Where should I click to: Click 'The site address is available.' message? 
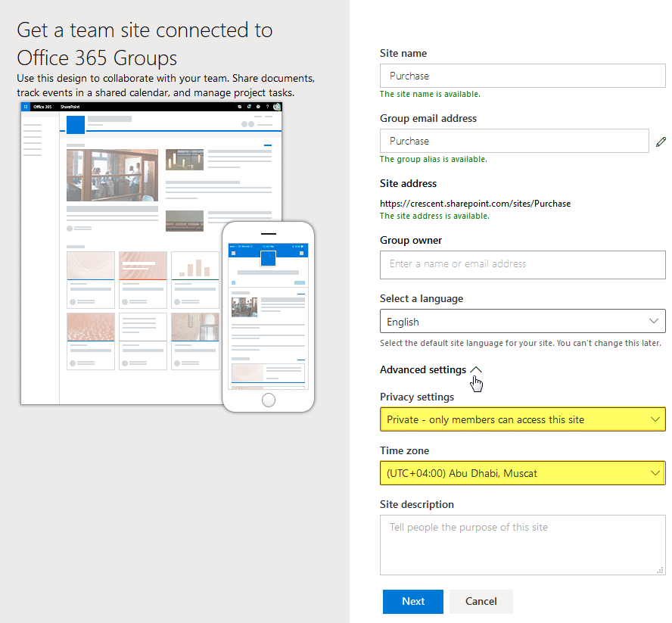click(x=434, y=216)
